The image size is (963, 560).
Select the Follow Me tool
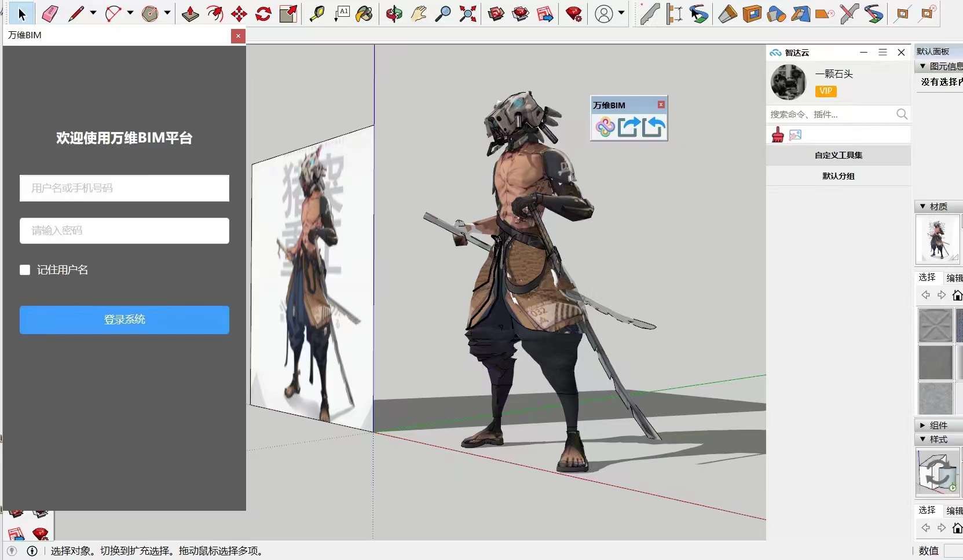coord(215,14)
